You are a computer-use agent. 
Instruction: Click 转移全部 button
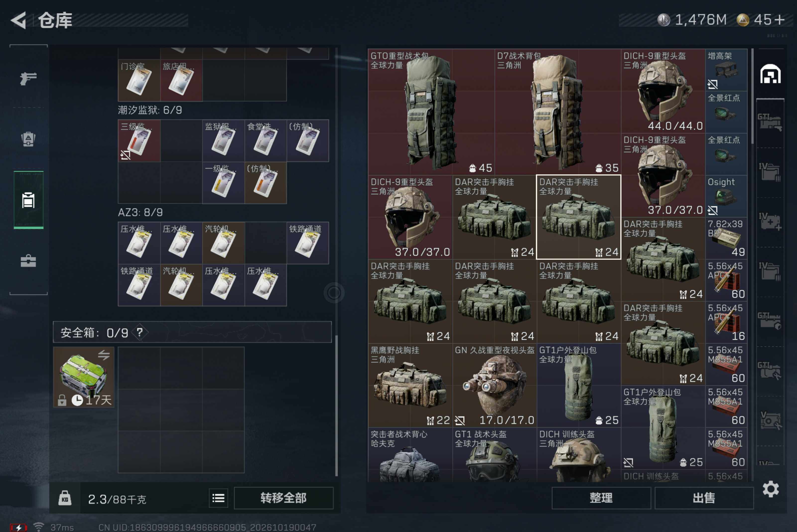(x=284, y=498)
